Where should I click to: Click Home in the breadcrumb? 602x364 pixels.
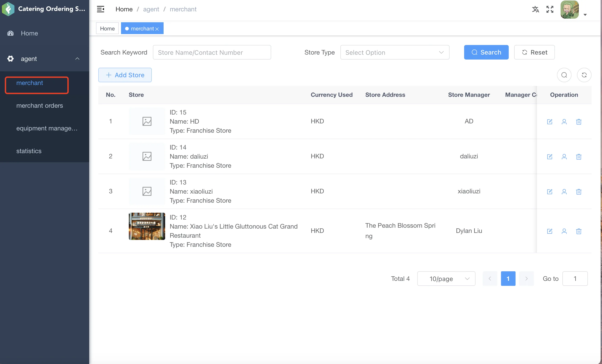(124, 9)
